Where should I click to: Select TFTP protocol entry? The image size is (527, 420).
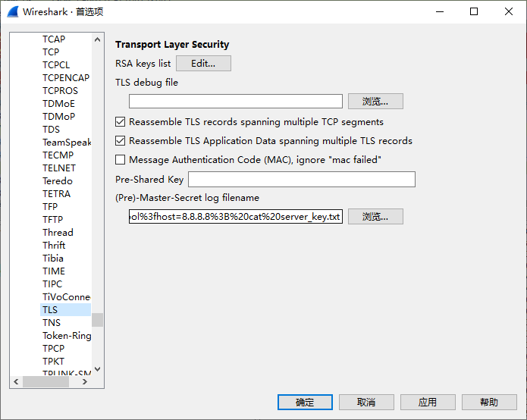pyautogui.click(x=53, y=220)
